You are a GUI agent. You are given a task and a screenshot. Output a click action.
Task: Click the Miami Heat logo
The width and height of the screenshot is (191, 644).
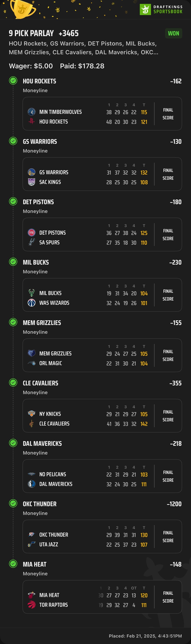[x=31, y=595]
